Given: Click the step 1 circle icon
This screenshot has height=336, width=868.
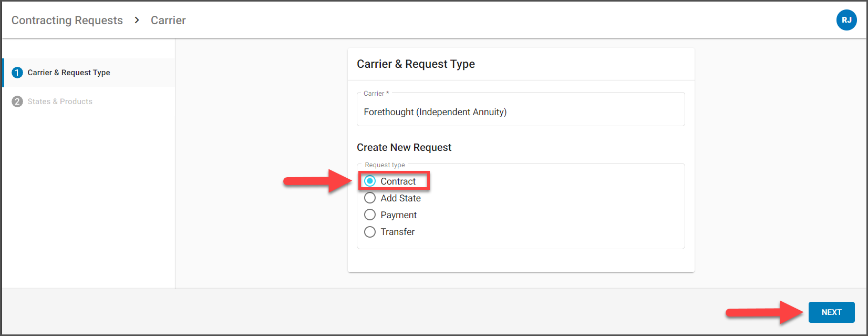Looking at the screenshot, I should pos(17,73).
